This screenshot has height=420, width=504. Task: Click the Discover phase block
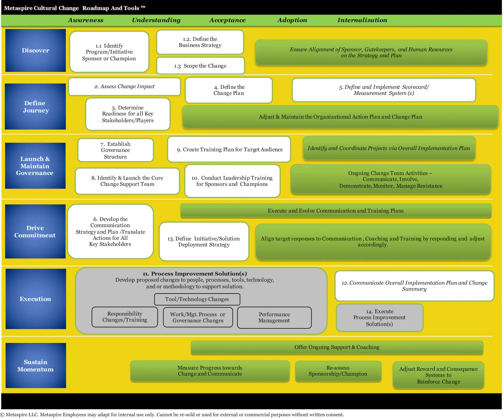[35, 50]
